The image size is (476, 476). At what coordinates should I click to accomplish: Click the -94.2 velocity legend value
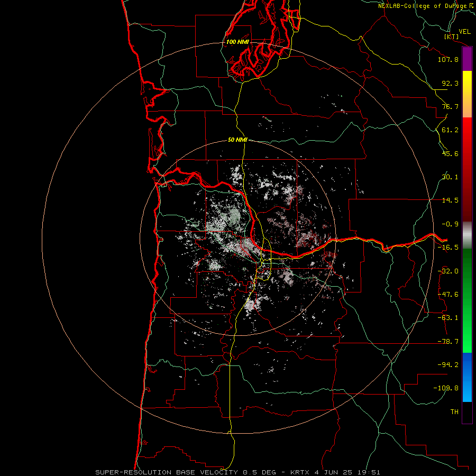click(x=448, y=365)
